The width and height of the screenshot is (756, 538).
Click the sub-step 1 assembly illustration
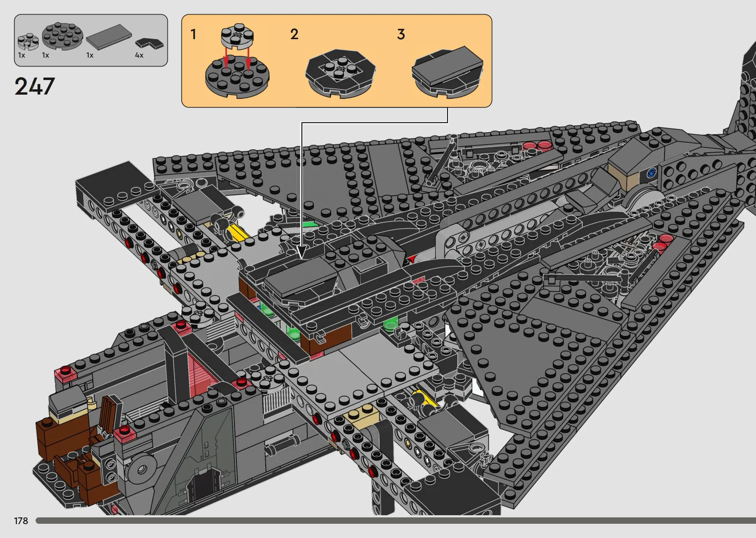[x=237, y=61]
